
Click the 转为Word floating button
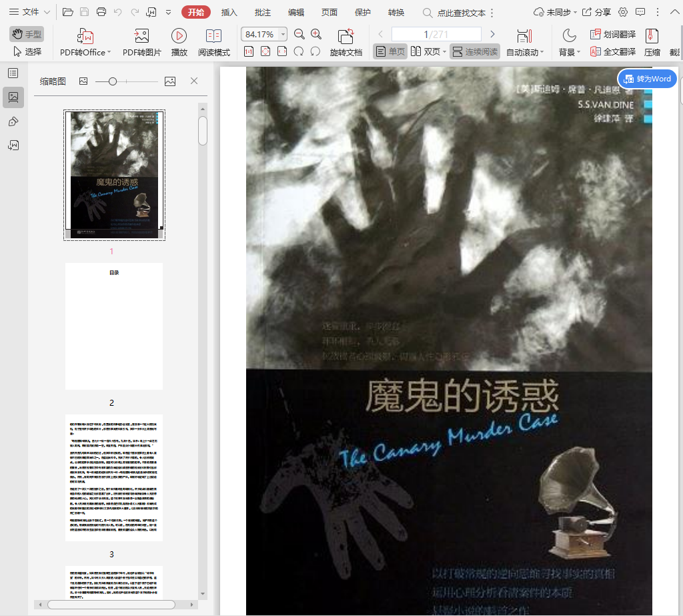pyautogui.click(x=647, y=79)
